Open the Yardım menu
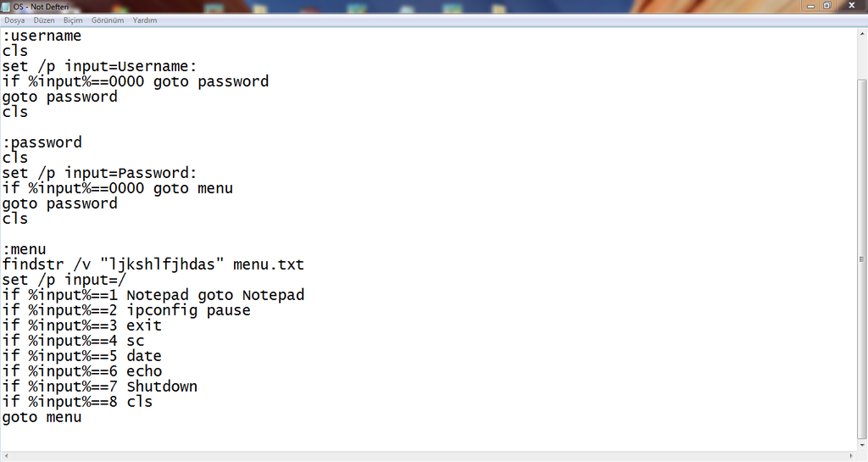 point(144,20)
